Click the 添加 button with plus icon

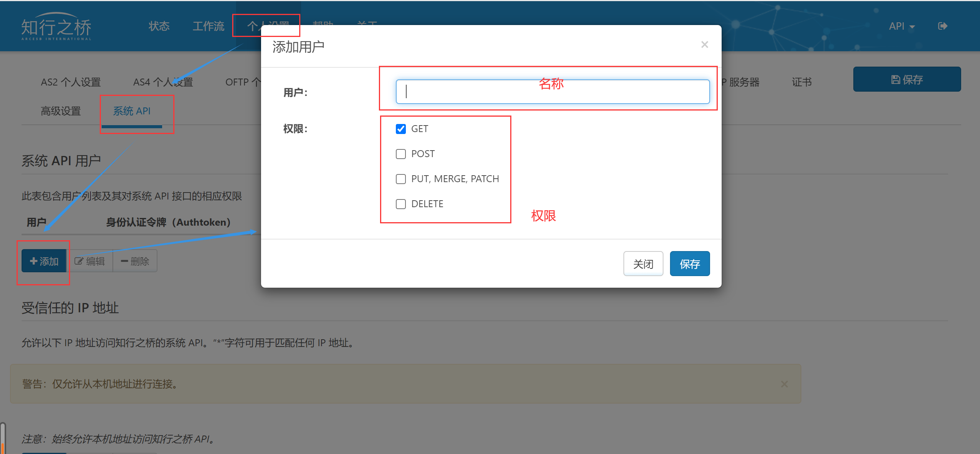44,261
